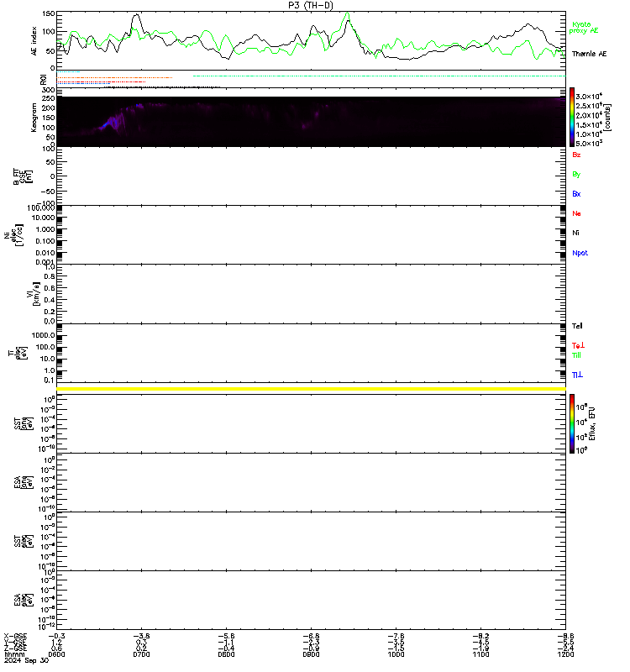Click the B FIT GSE [nT] axis label
The width and height of the screenshot is (630, 672).
click(x=23, y=176)
